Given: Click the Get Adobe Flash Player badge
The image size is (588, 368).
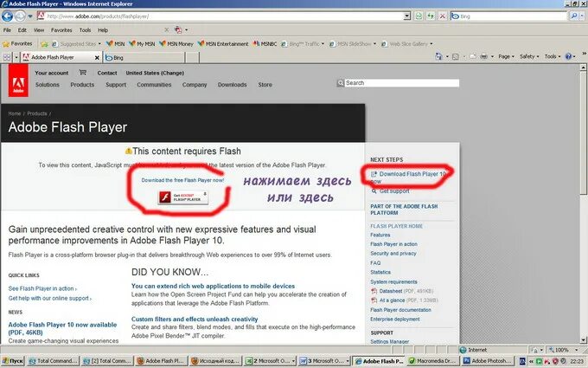Looking at the screenshot, I should tap(182, 197).
